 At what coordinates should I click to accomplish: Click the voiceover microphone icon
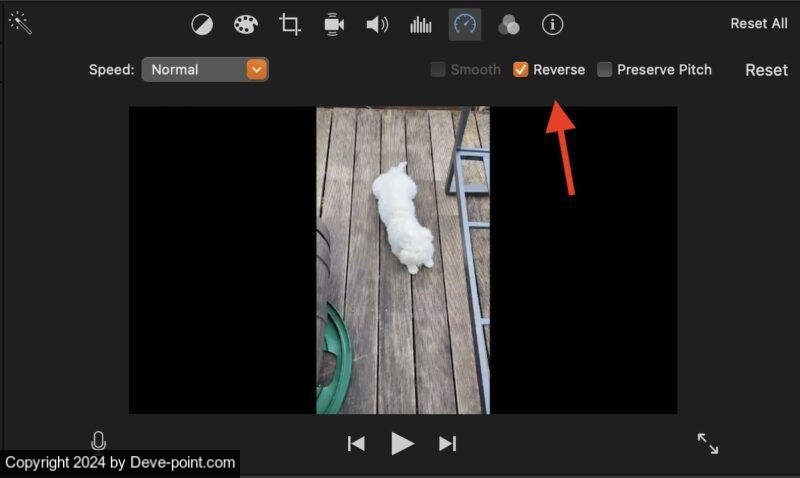pyautogui.click(x=98, y=442)
